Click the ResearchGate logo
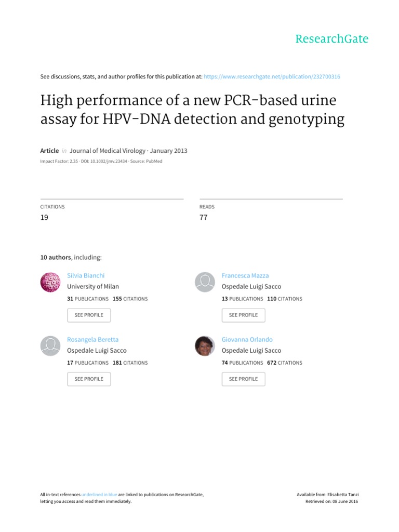Viewport: 399px width, 532px height. click(x=331, y=38)
